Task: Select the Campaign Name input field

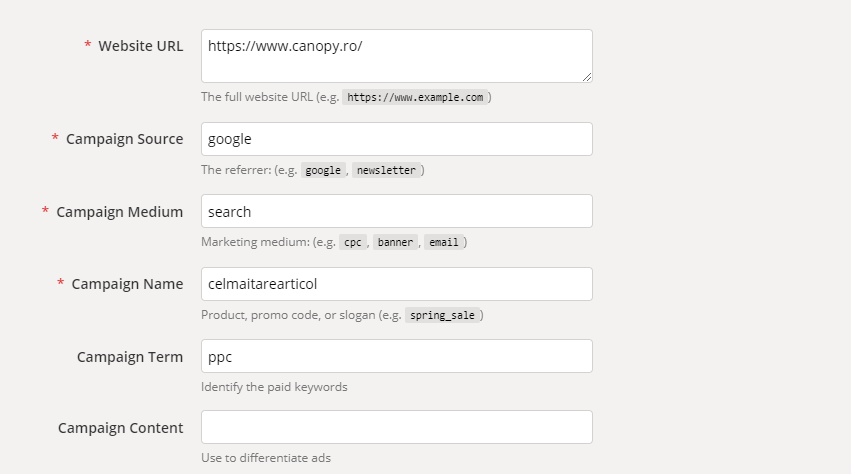Action: point(396,284)
